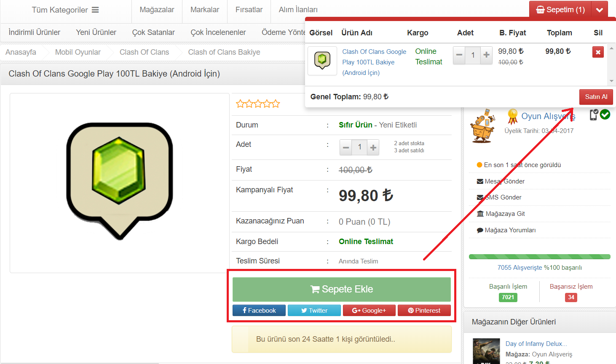616x364 pixels.
Task: Select the İndirimli Ürünler tab
Action: (35, 32)
